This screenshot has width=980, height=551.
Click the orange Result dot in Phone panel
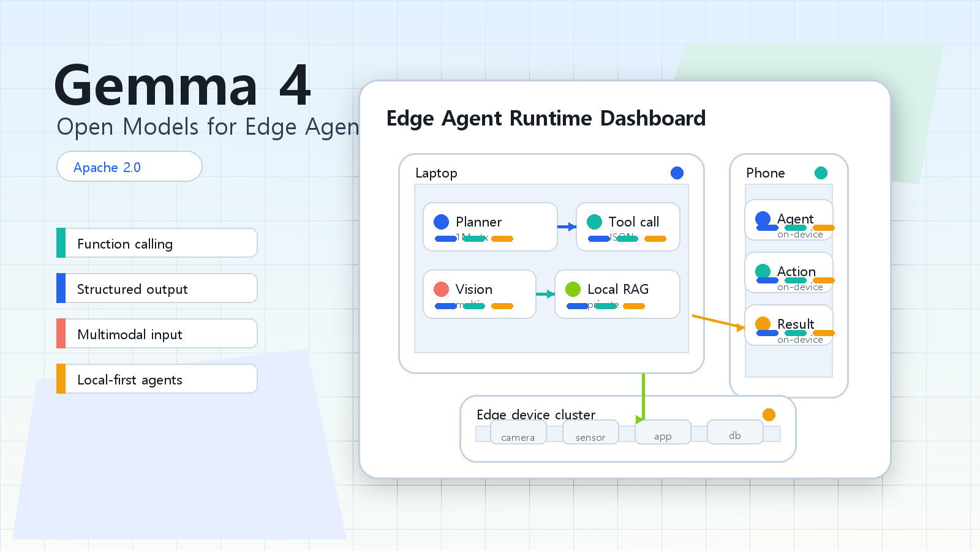763,324
